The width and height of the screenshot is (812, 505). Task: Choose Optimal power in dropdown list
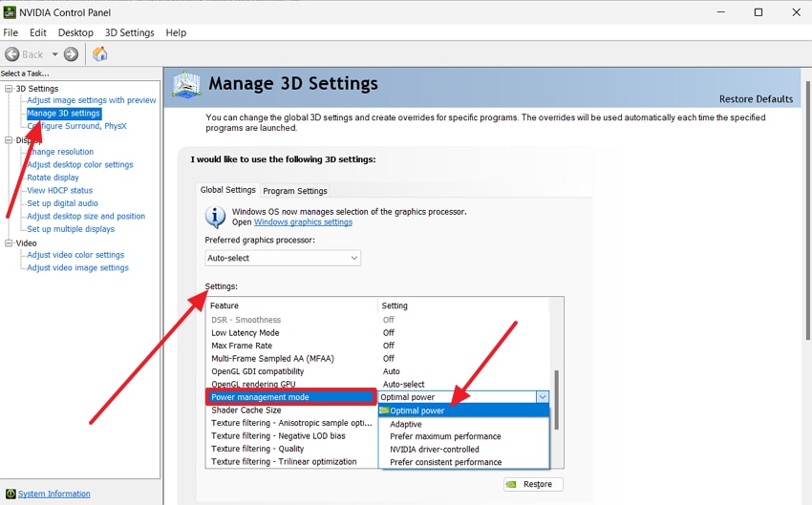(x=463, y=410)
